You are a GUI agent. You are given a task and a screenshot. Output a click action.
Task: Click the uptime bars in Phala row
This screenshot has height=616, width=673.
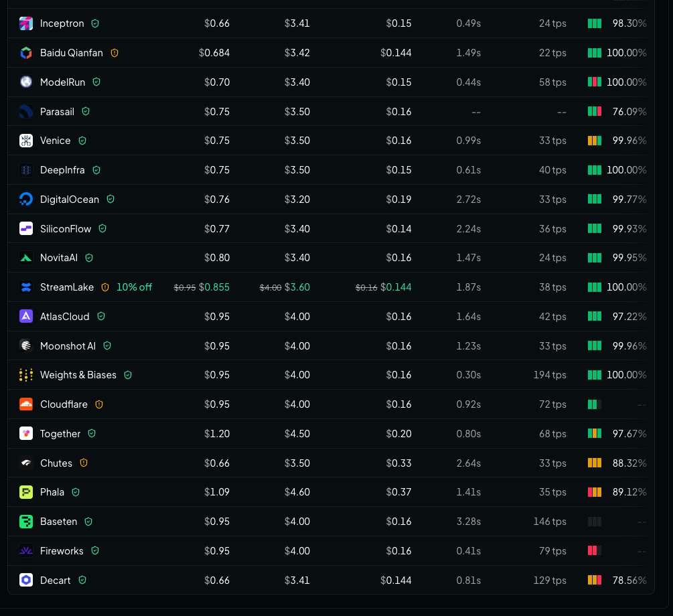click(x=595, y=492)
